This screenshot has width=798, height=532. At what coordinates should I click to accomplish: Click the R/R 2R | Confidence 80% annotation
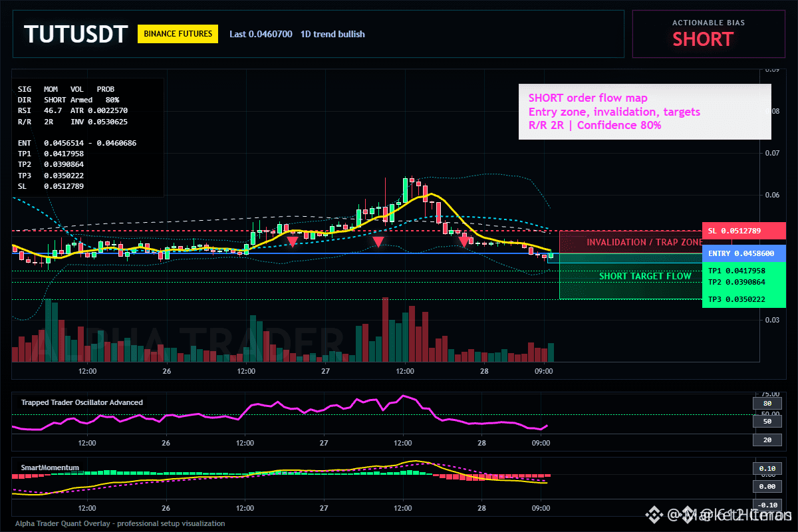coord(595,125)
